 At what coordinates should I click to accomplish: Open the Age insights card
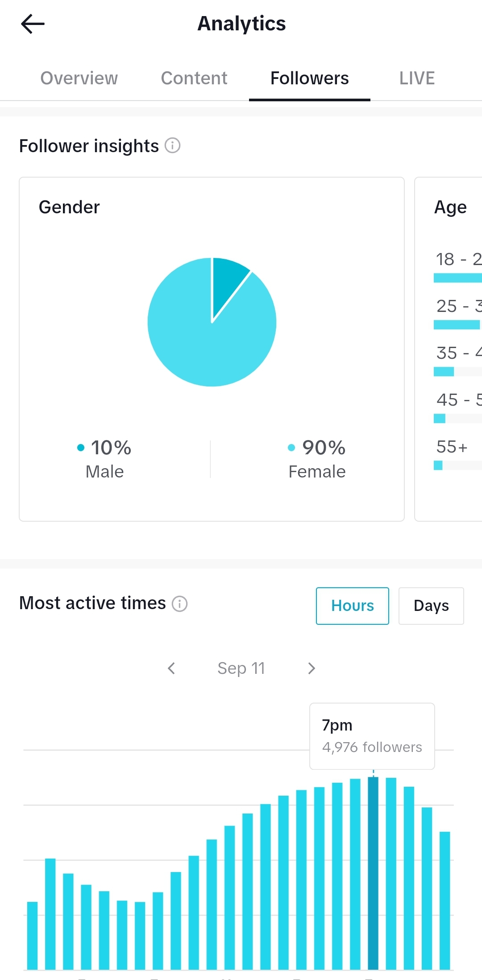pyautogui.click(x=449, y=349)
